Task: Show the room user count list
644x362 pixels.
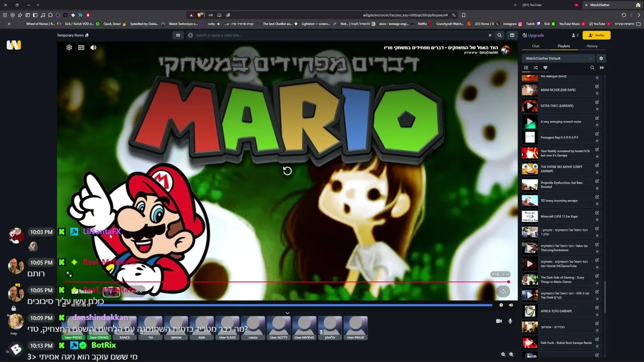Action: (x=575, y=35)
